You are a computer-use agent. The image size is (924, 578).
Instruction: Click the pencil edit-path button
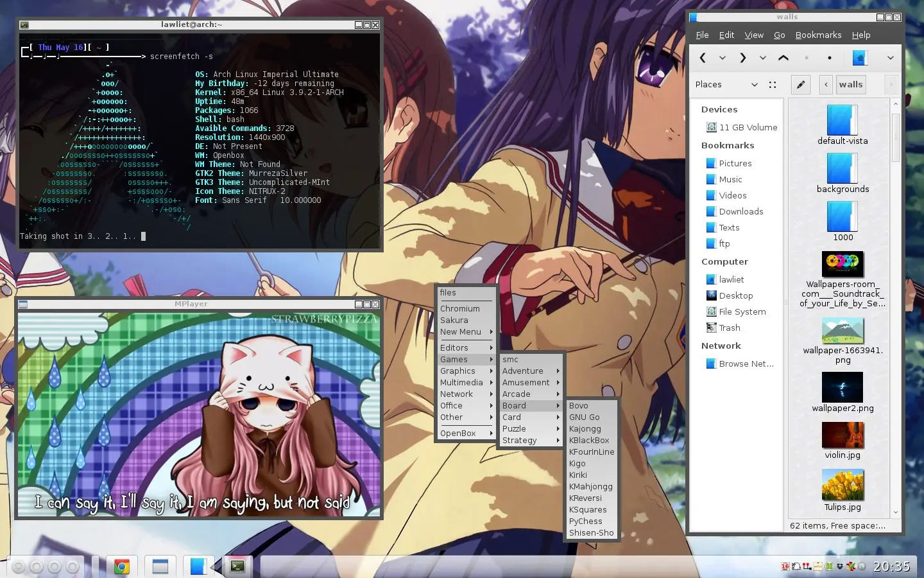pyautogui.click(x=800, y=84)
